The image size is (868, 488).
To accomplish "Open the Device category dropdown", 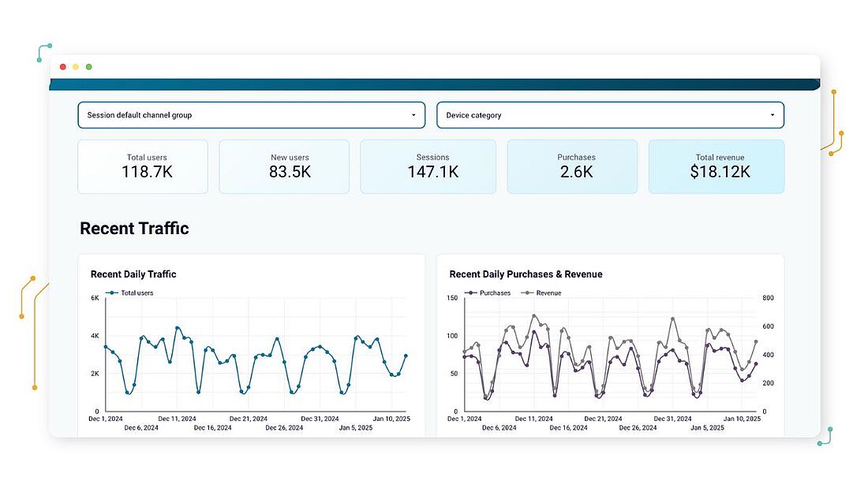I will click(610, 115).
